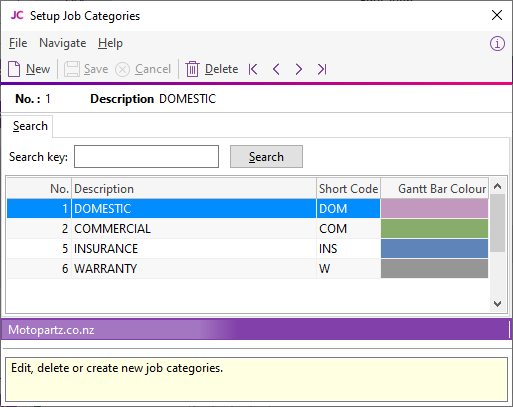The height and width of the screenshot is (407, 513).
Task: Pick the green COMMERCIAL Gantt bar colour
Action: pyautogui.click(x=434, y=229)
